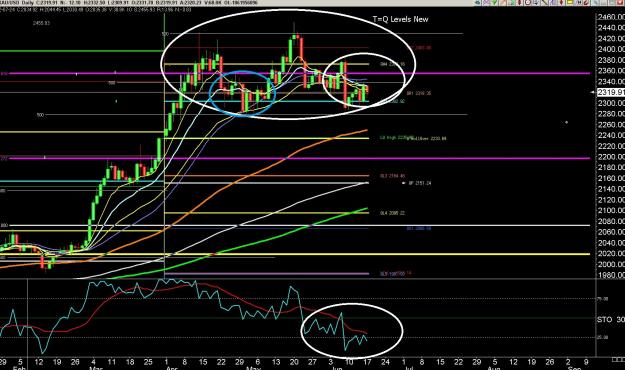
Task: Click the 2455.93 label near the top left
Action: pyautogui.click(x=41, y=23)
